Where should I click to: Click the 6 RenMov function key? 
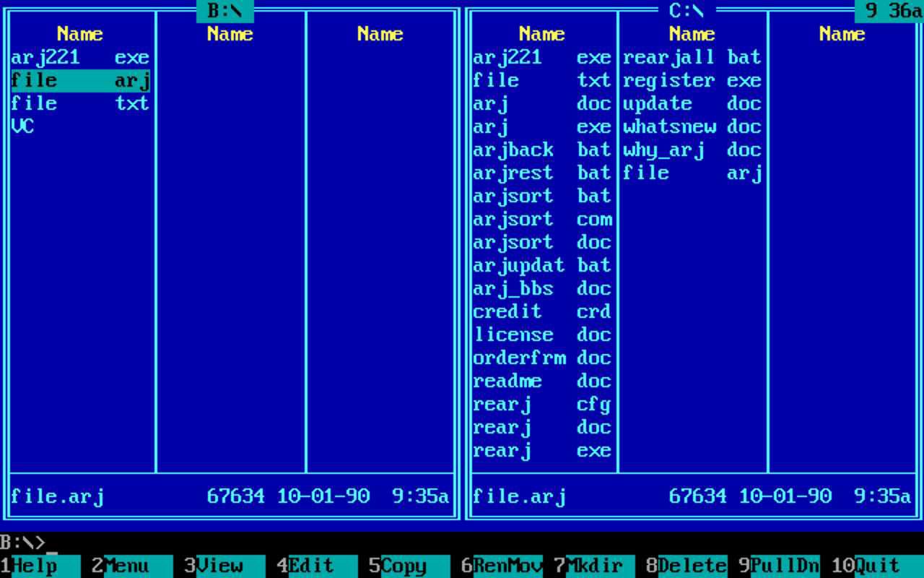502,566
